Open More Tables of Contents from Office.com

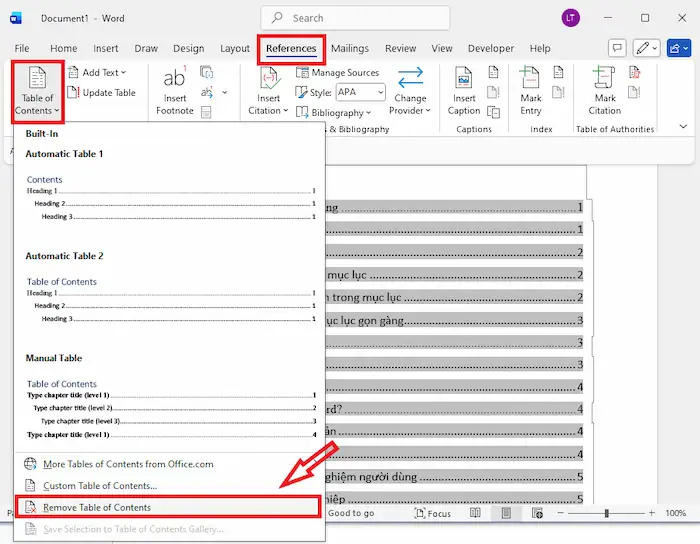tap(128, 465)
